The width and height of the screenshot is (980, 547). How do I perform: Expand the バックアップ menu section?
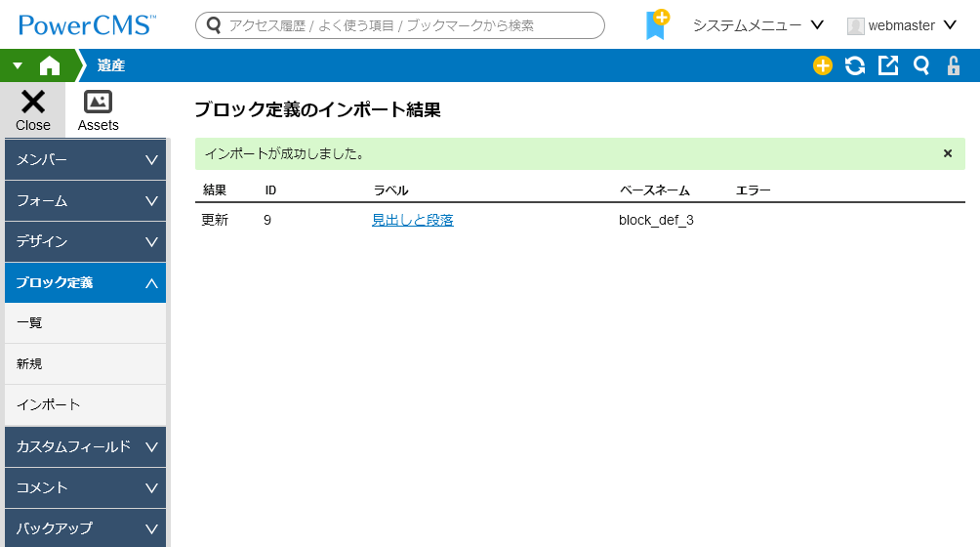pyautogui.click(x=86, y=528)
